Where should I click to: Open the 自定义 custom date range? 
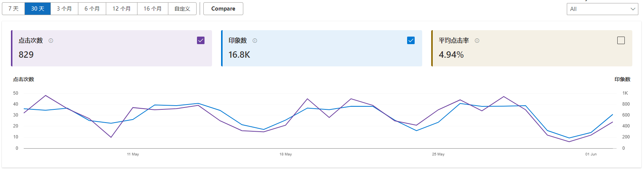tap(182, 9)
